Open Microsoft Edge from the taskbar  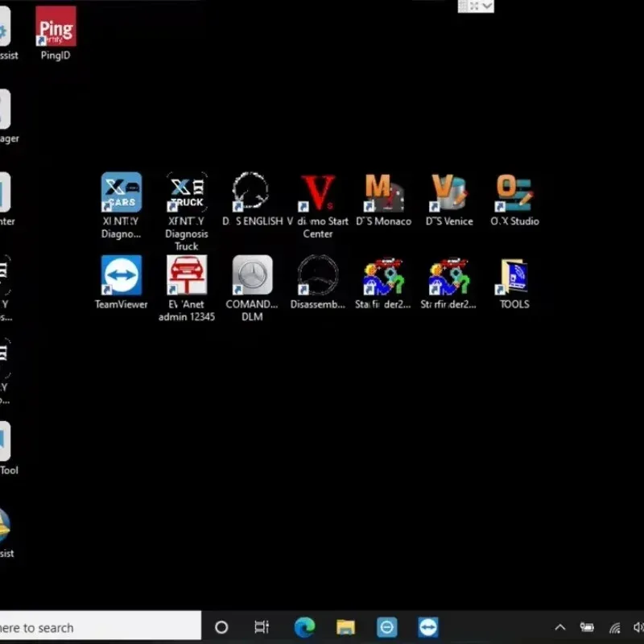(304, 627)
